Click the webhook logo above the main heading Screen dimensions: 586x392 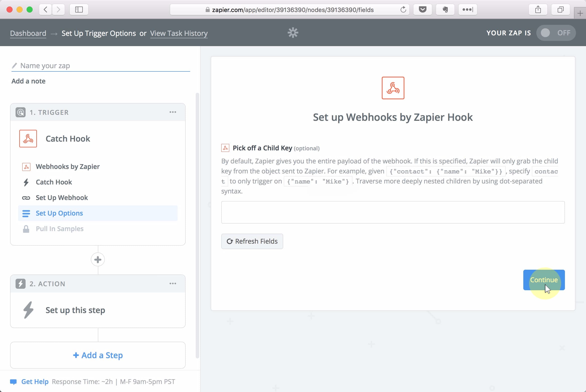point(393,88)
